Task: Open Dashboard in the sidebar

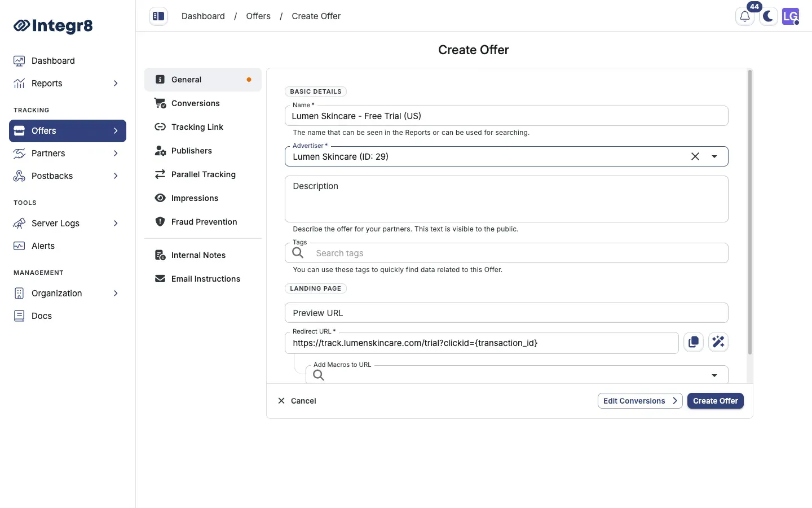Action: click(x=68, y=61)
